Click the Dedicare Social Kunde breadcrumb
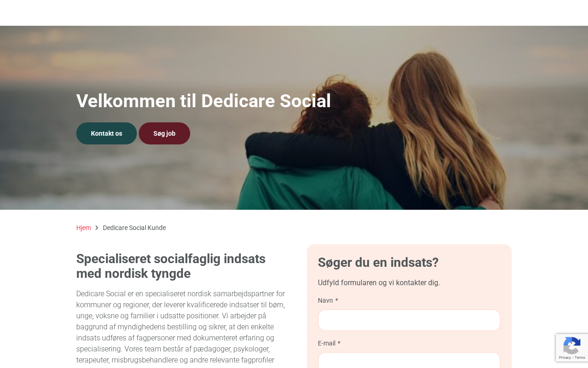Screen dimensions: 588x368 [x=134, y=228]
